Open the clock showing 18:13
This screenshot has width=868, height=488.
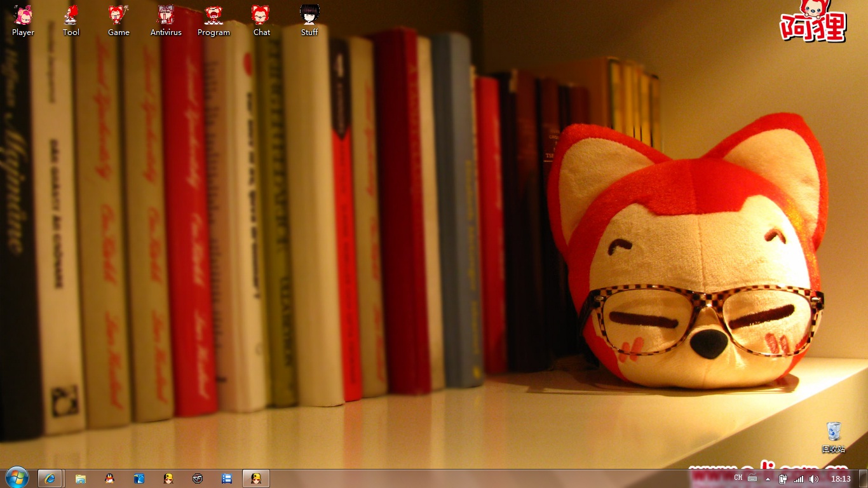coord(841,479)
